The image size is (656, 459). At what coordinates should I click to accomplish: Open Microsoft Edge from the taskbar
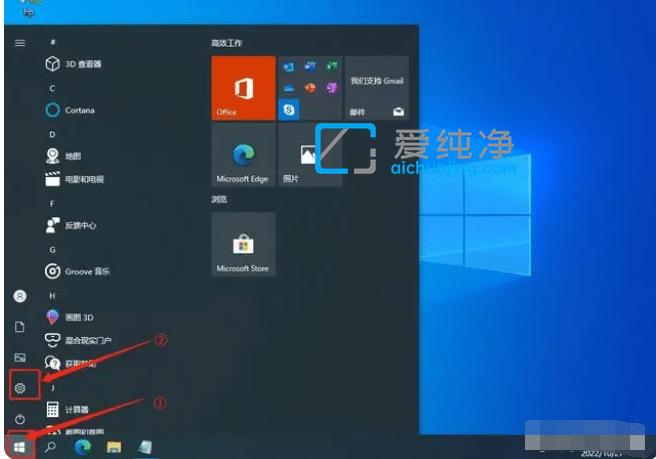click(x=82, y=447)
